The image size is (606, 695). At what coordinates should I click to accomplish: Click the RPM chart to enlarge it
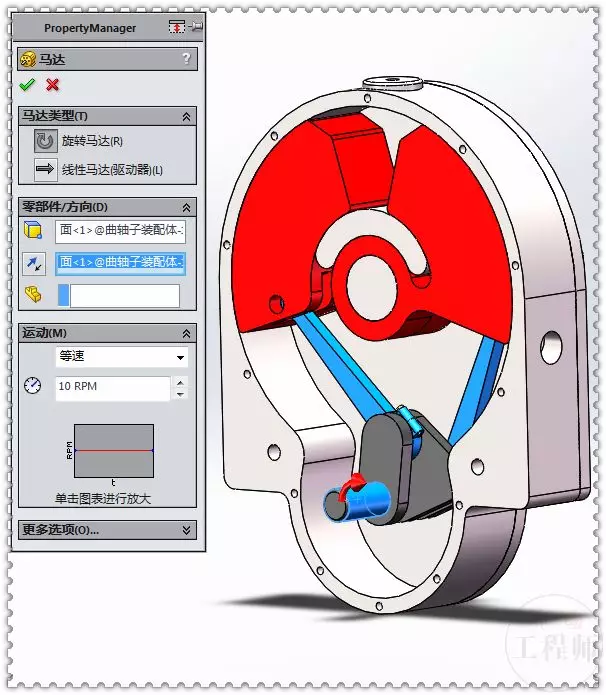114,451
